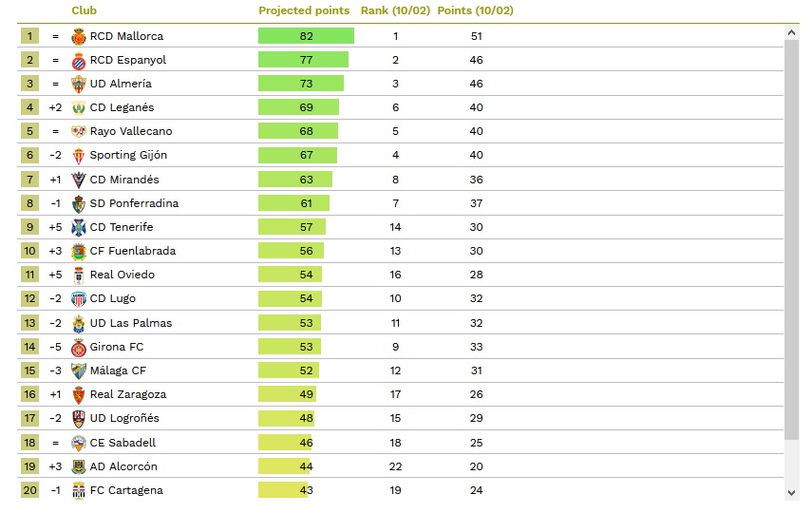Open the CF Fuenlabrada club link
The image size is (812, 513).
132,251
